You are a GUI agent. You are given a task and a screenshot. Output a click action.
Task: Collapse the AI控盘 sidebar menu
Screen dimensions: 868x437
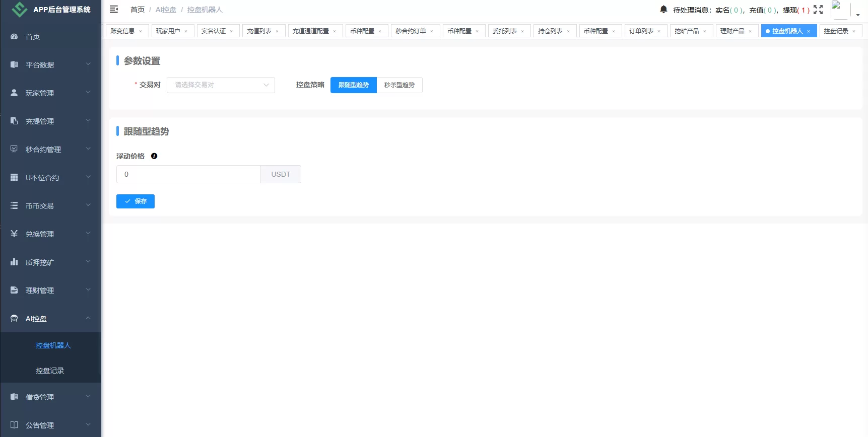(50, 319)
